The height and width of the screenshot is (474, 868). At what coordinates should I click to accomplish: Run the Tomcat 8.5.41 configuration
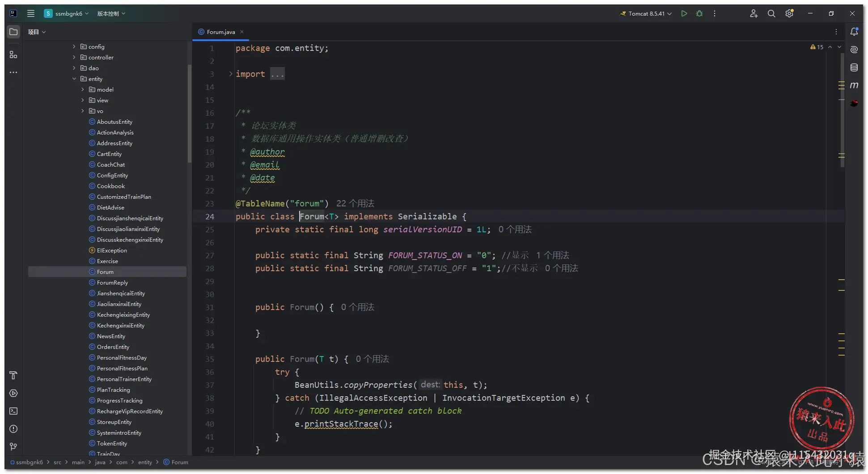click(x=684, y=13)
